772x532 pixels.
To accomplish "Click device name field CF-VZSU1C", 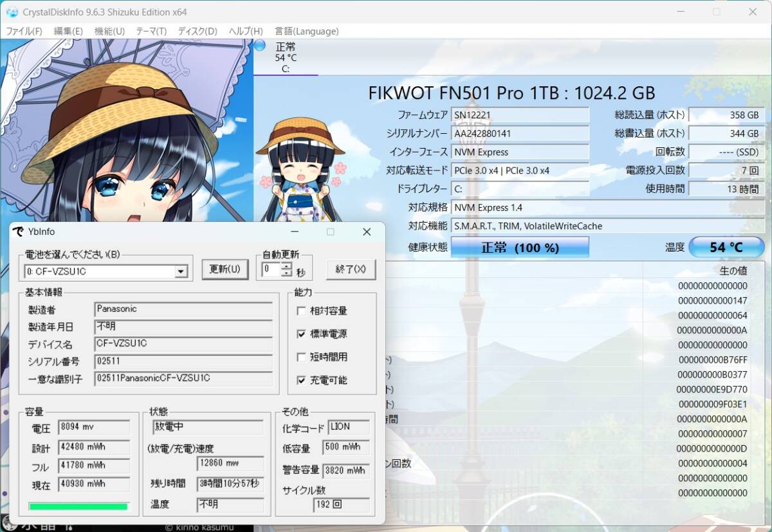I will coord(183,344).
